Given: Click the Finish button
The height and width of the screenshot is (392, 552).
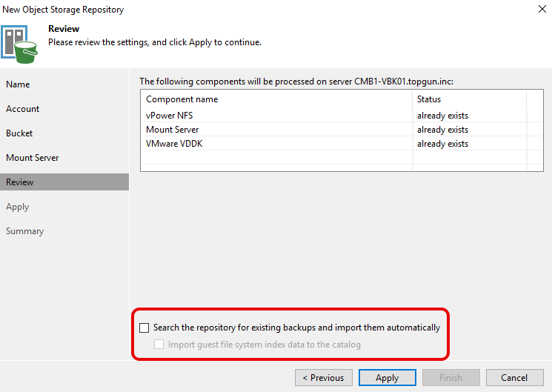Looking at the screenshot, I should pos(450,378).
